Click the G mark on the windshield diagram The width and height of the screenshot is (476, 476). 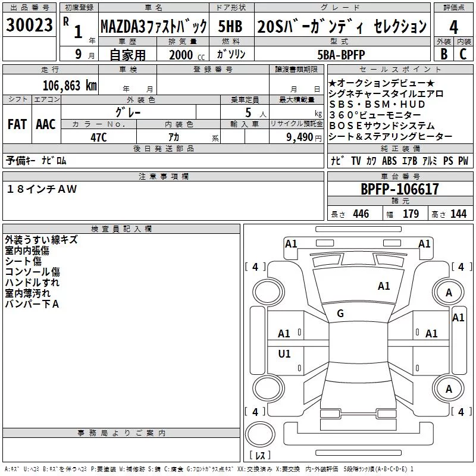(x=340, y=314)
